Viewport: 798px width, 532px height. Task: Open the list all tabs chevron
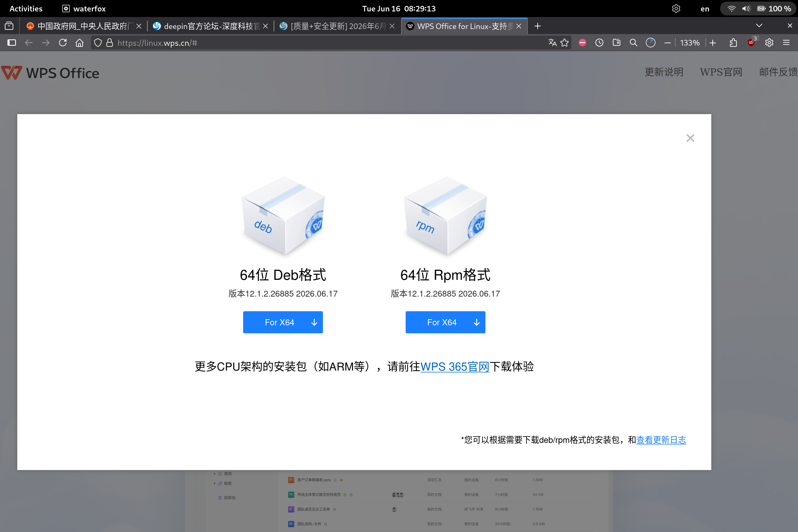coord(759,26)
